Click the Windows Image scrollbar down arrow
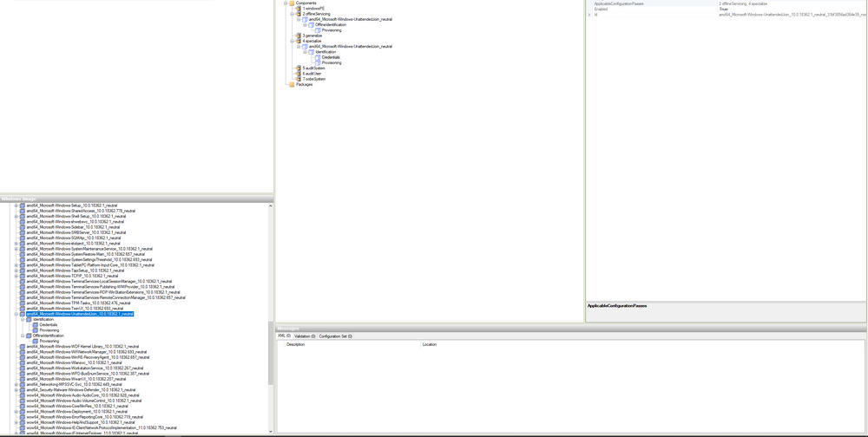 (x=271, y=431)
